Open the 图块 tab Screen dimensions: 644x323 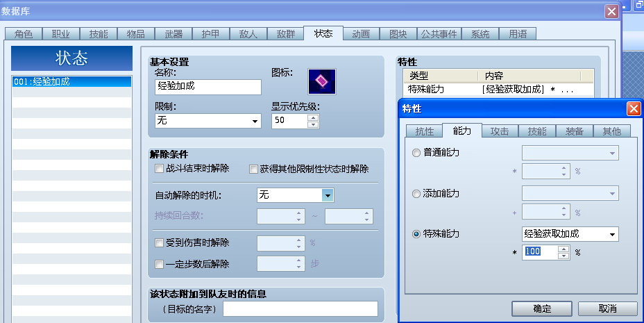point(398,34)
